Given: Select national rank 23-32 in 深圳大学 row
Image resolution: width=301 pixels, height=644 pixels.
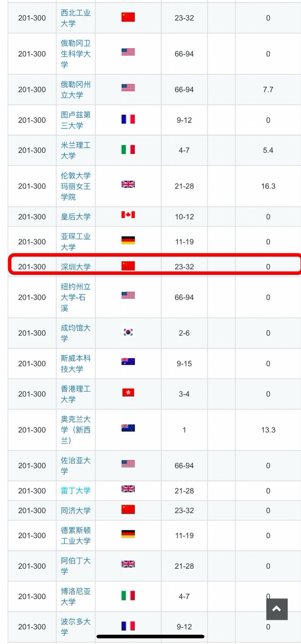Looking at the screenshot, I should [184, 267].
